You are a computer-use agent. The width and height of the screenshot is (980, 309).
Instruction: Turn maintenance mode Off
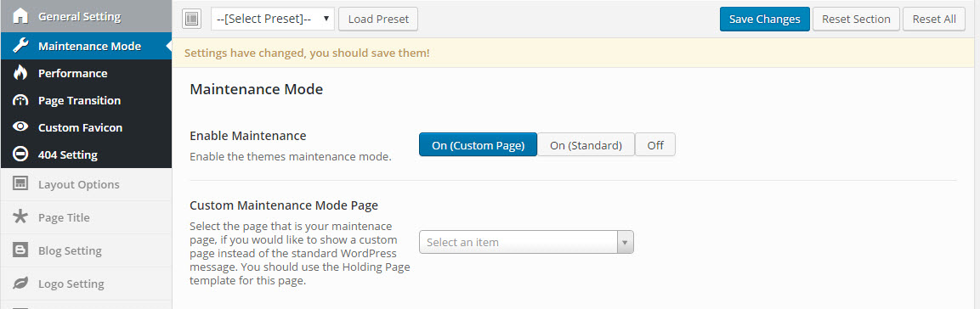coord(655,144)
